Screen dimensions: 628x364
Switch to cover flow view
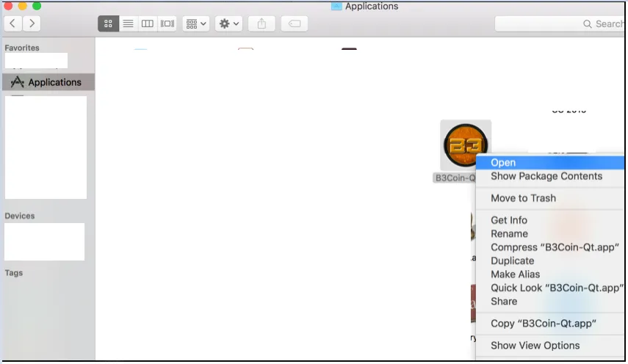click(x=167, y=23)
